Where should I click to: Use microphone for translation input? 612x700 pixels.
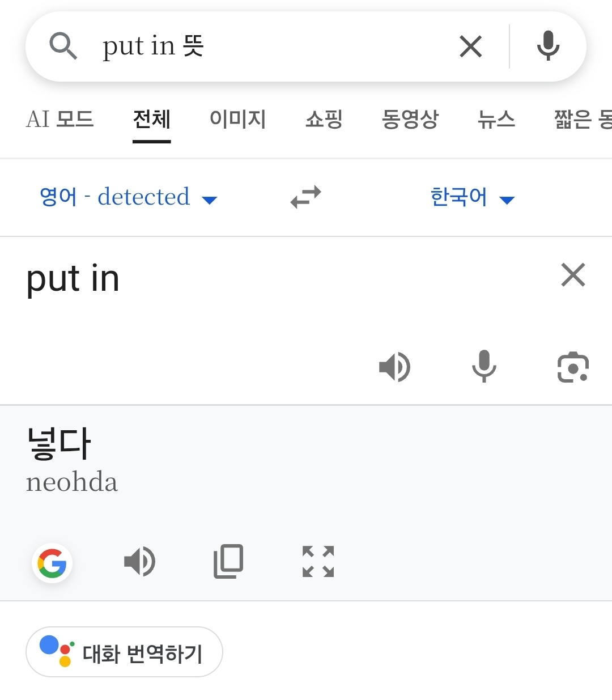(484, 367)
